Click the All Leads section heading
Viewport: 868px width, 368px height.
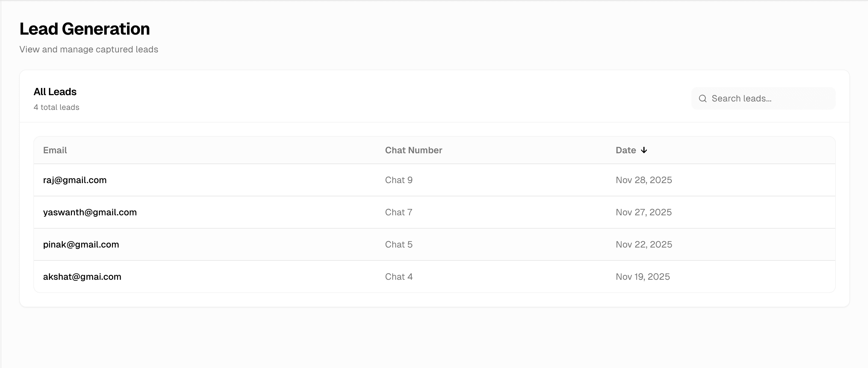(55, 92)
